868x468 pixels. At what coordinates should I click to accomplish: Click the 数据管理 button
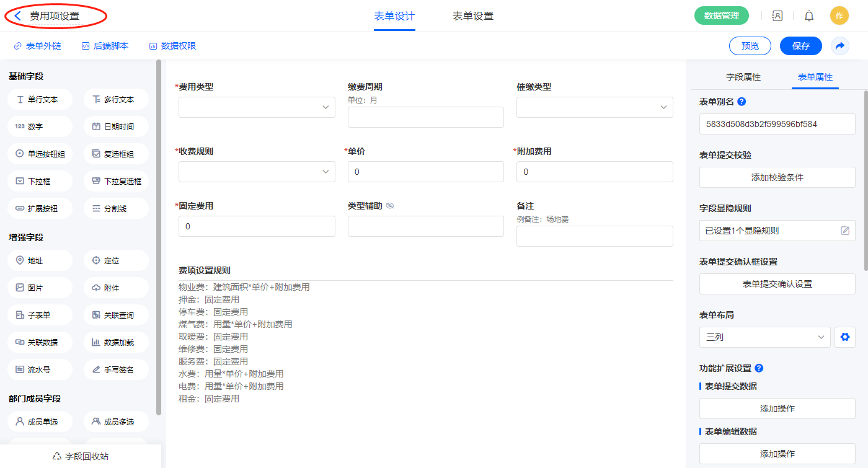(721, 16)
